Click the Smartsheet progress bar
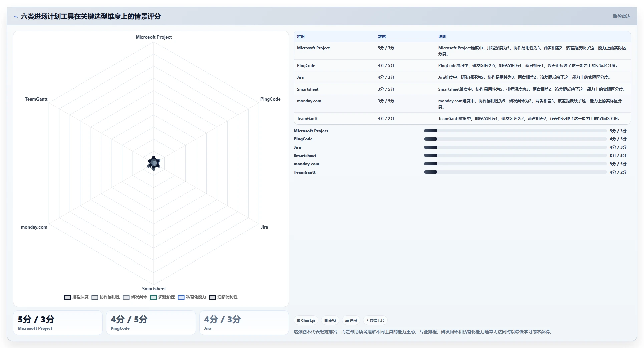 pyautogui.click(x=515, y=156)
